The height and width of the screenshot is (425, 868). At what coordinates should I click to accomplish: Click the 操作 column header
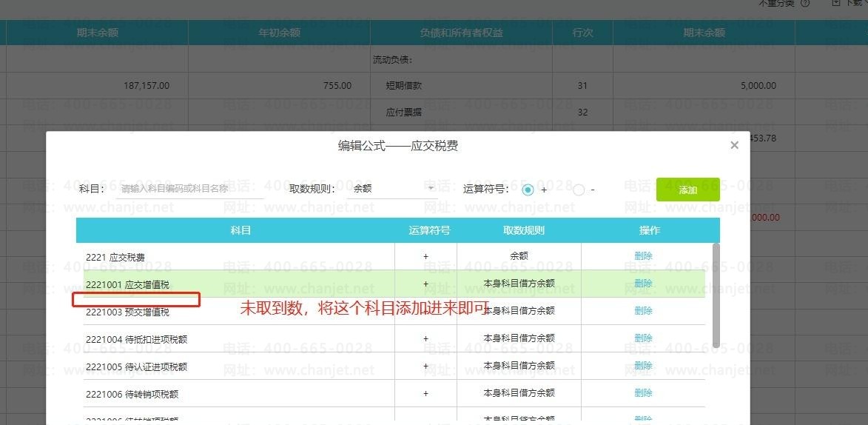pos(650,230)
